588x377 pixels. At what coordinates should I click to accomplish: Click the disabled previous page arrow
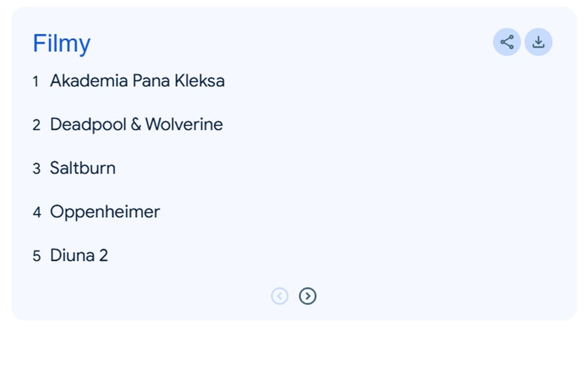(279, 296)
